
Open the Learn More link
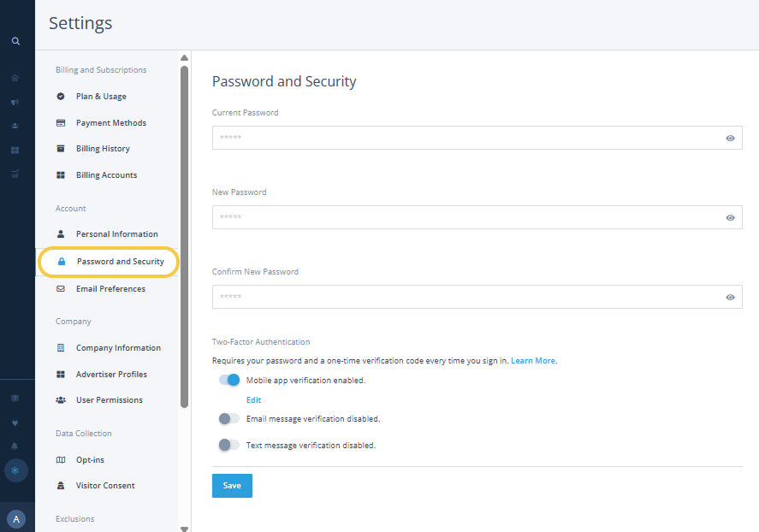point(534,361)
